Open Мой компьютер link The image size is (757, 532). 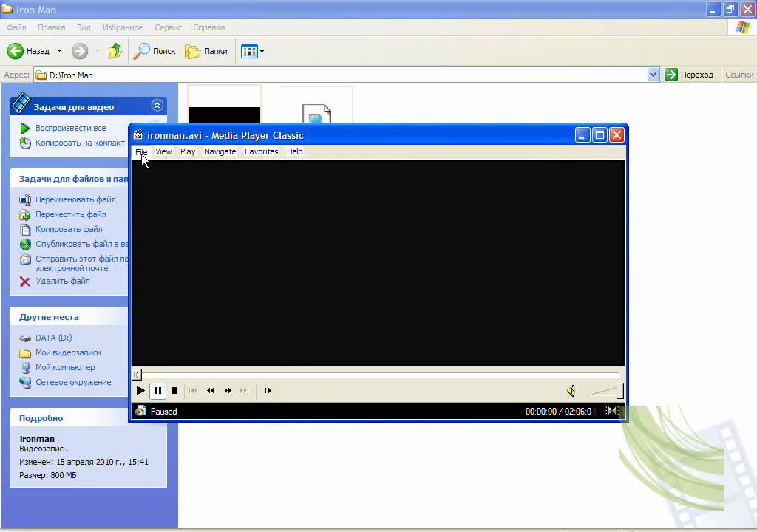point(65,367)
